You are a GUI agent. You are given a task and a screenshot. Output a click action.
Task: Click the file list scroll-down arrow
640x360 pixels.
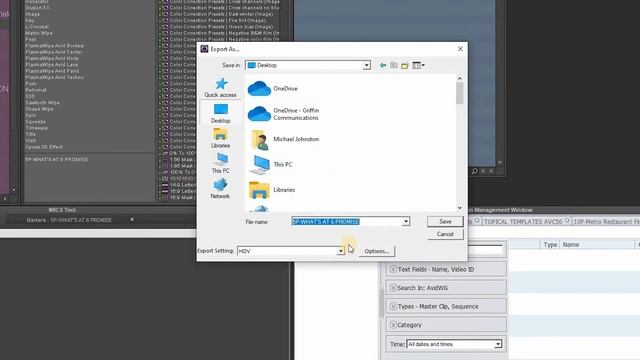pyautogui.click(x=460, y=208)
